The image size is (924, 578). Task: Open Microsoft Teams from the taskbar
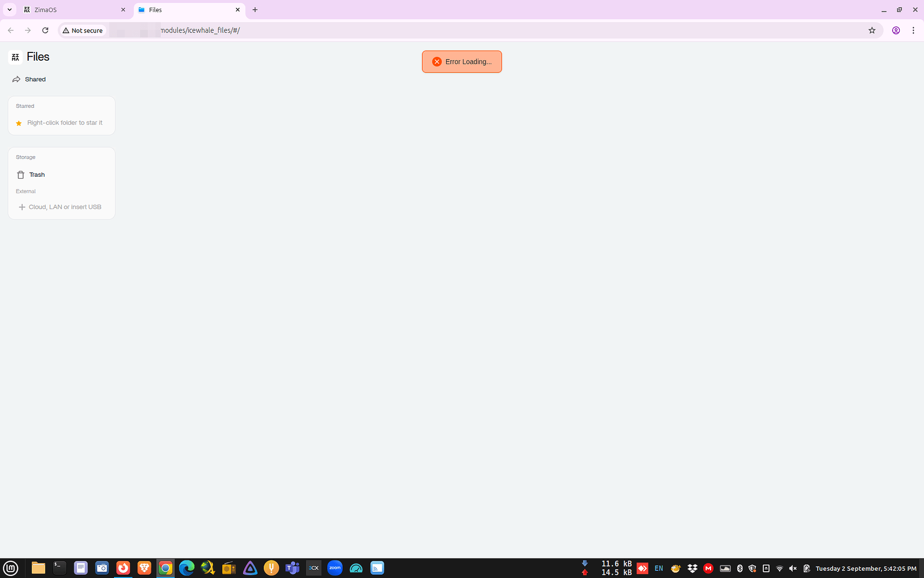(x=292, y=568)
